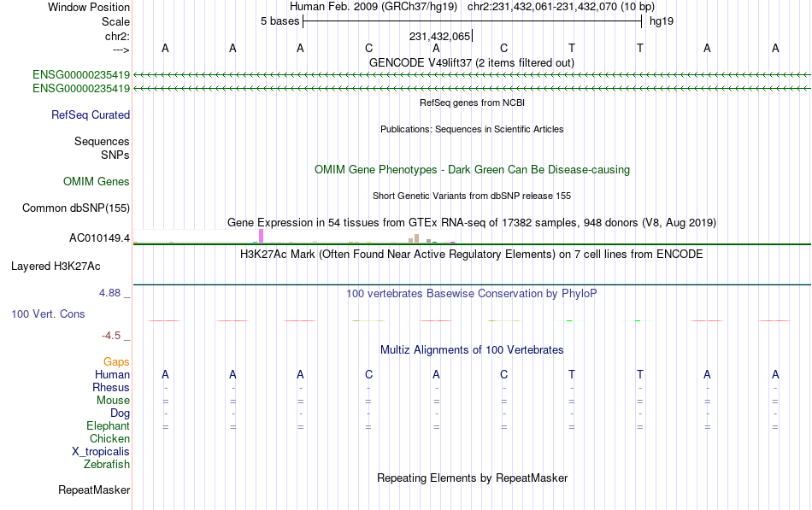Click the chr2:231,432,061-231,432,070 (10 bp) position text
The image size is (812, 510).
click(x=561, y=7)
